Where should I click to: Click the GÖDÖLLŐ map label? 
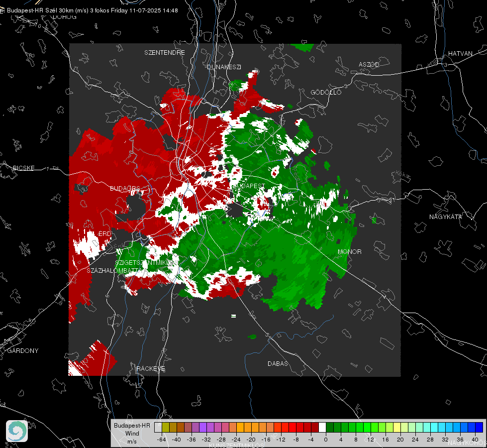pyautogui.click(x=326, y=92)
